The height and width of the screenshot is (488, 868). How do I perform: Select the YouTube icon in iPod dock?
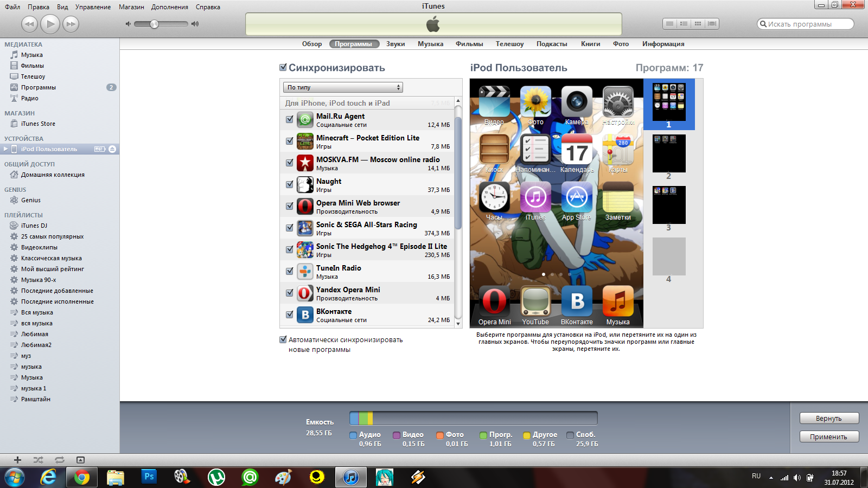tap(535, 301)
